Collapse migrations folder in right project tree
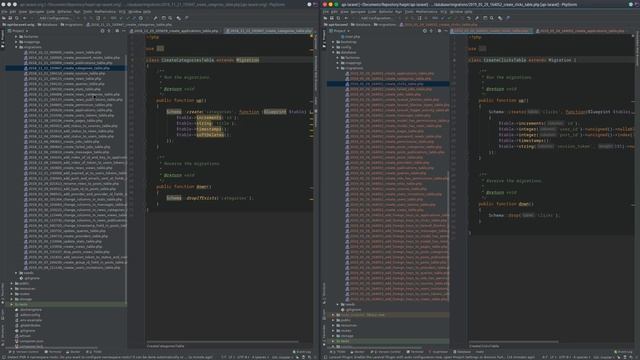Viewport: 640px width, 360px height. [338, 68]
